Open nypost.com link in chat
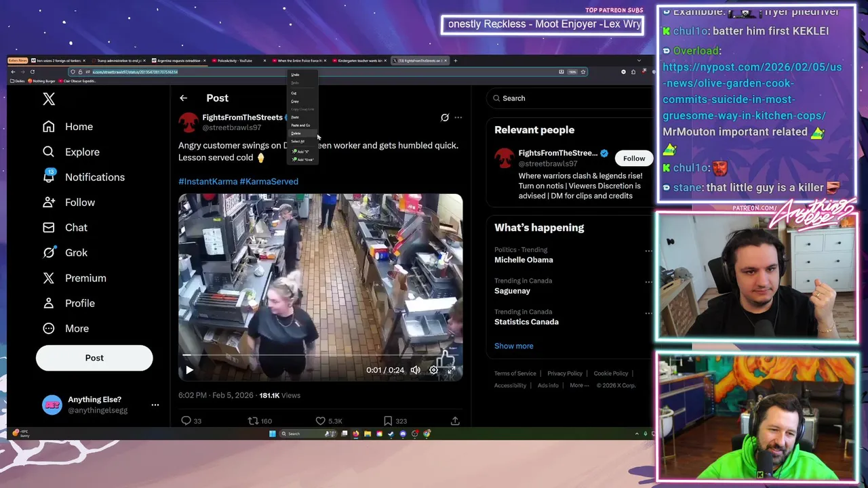This screenshot has height=488, width=868. pyautogui.click(x=752, y=91)
